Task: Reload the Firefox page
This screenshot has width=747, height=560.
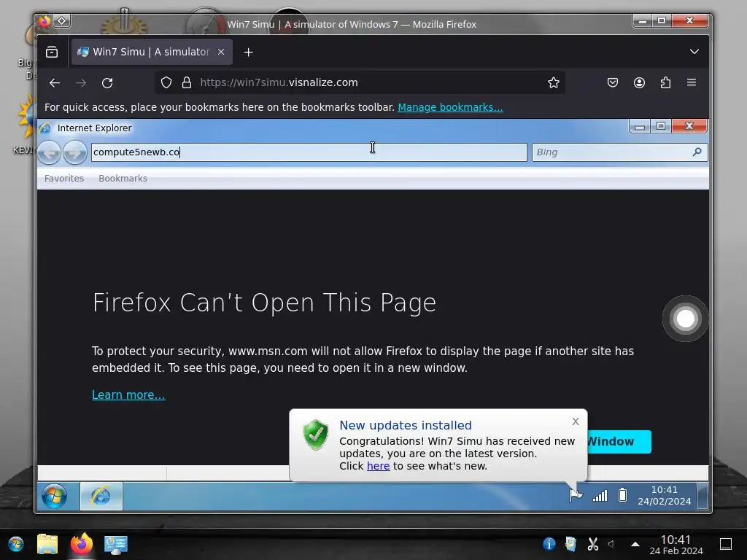Action: (x=107, y=83)
